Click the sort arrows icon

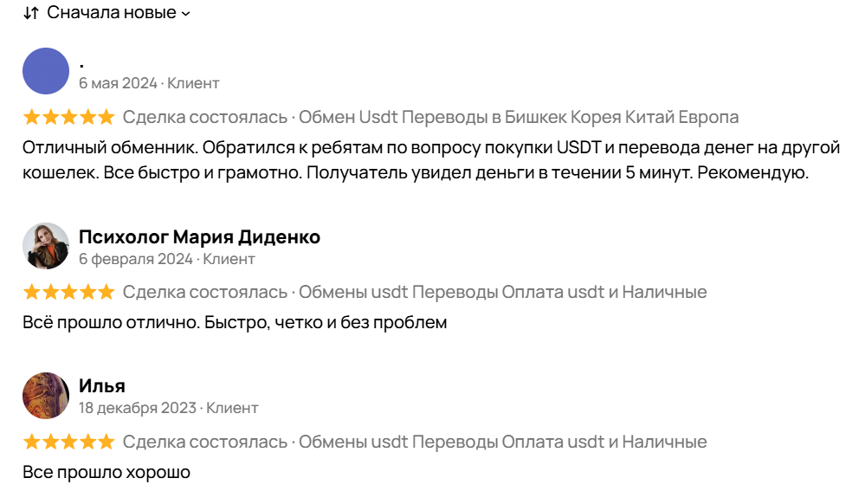click(30, 13)
